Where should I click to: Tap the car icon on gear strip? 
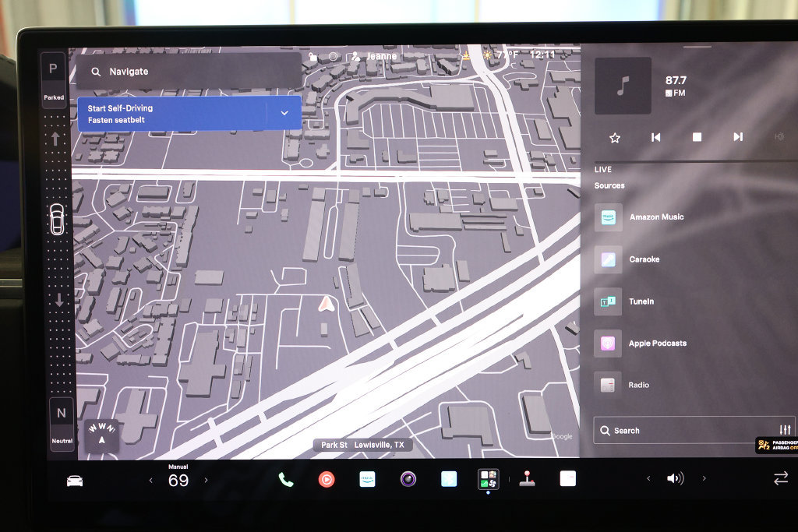point(57,219)
